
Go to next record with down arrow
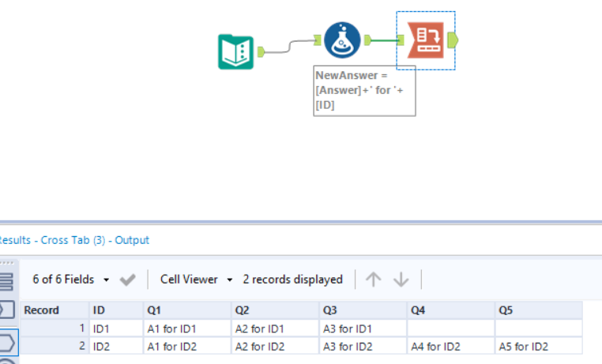coord(401,280)
